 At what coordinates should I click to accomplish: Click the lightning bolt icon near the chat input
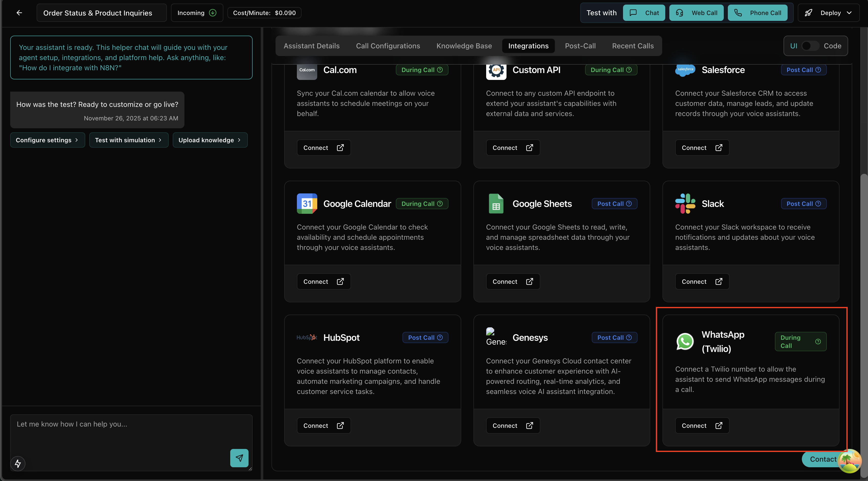pyautogui.click(x=18, y=463)
